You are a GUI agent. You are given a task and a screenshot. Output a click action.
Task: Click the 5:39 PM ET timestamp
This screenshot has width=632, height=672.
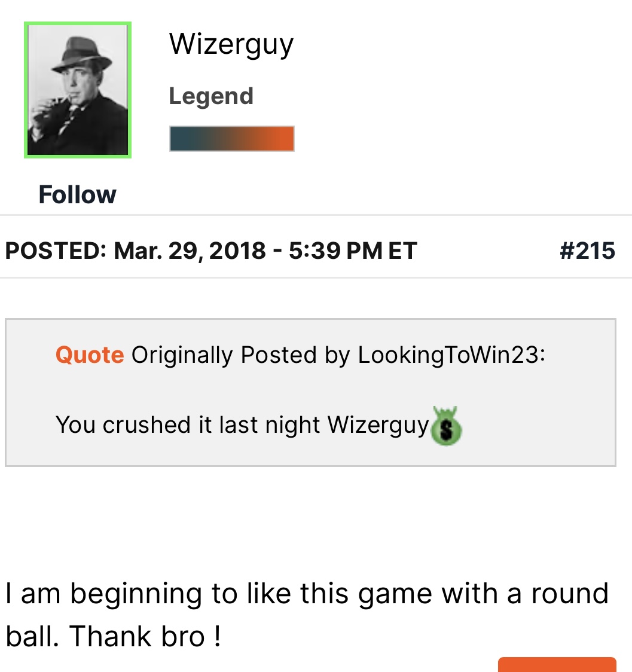pyautogui.click(x=352, y=251)
